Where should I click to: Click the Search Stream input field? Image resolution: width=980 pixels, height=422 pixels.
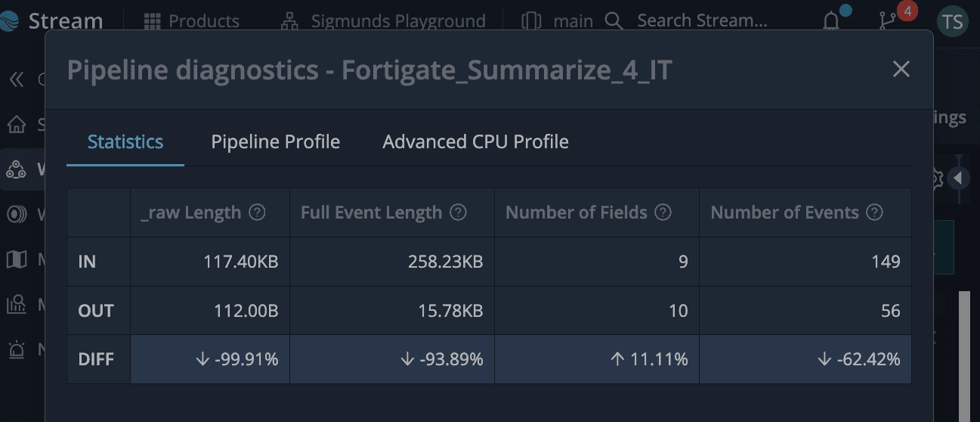pos(702,21)
